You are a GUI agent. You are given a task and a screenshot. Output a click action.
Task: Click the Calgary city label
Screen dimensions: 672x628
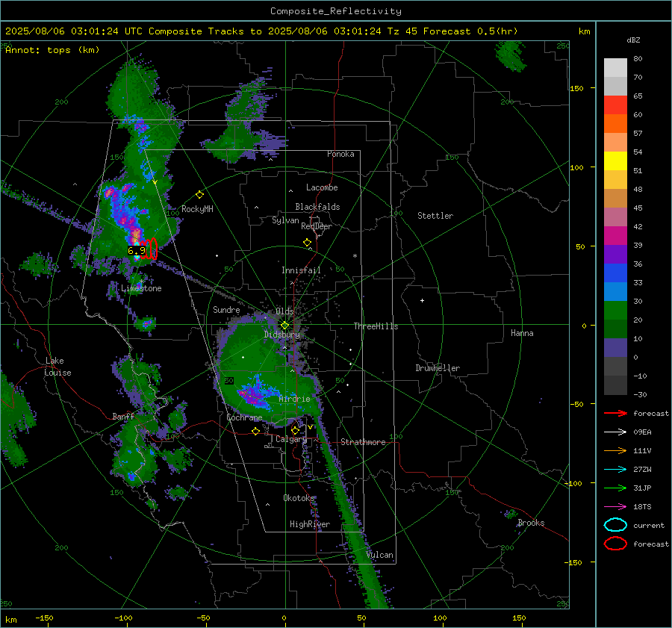pos(291,439)
